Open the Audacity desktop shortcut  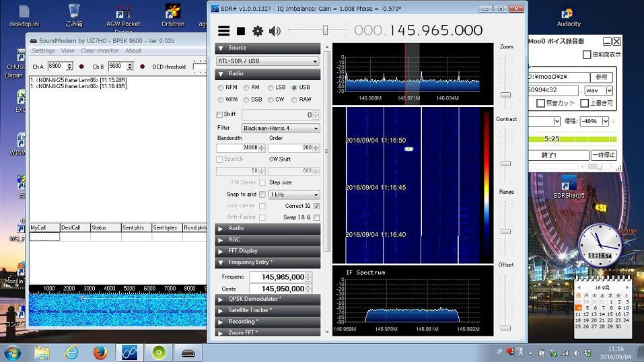click(x=569, y=16)
